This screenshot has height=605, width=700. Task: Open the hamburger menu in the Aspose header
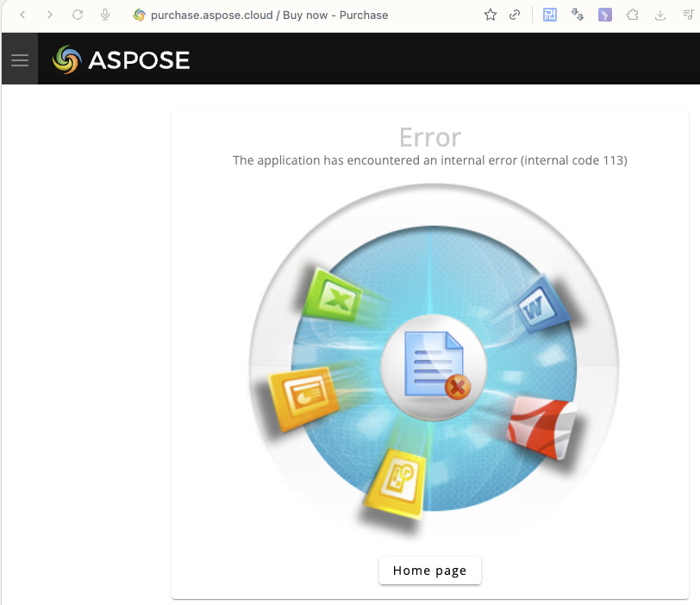pos(20,59)
